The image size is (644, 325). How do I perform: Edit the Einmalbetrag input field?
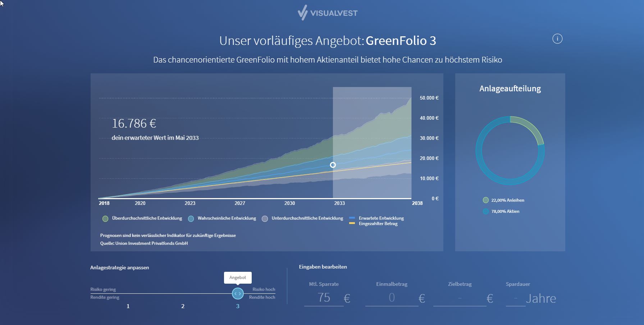pos(392,298)
